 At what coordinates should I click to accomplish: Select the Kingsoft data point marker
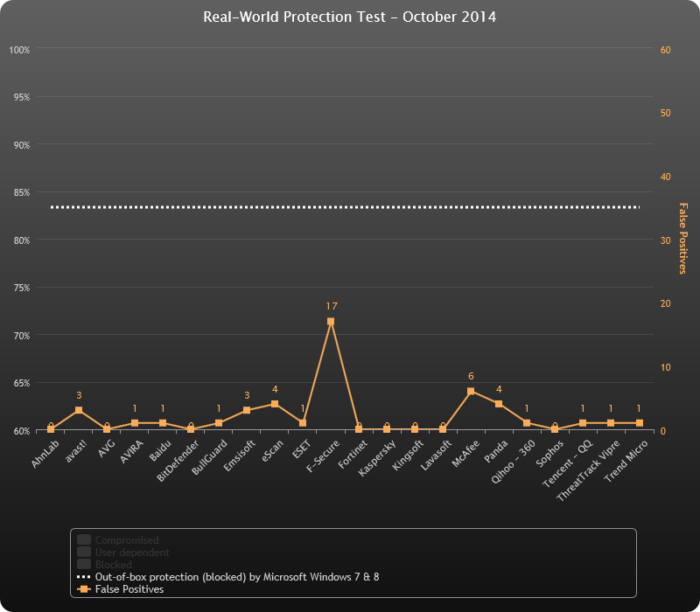pyautogui.click(x=415, y=429)
